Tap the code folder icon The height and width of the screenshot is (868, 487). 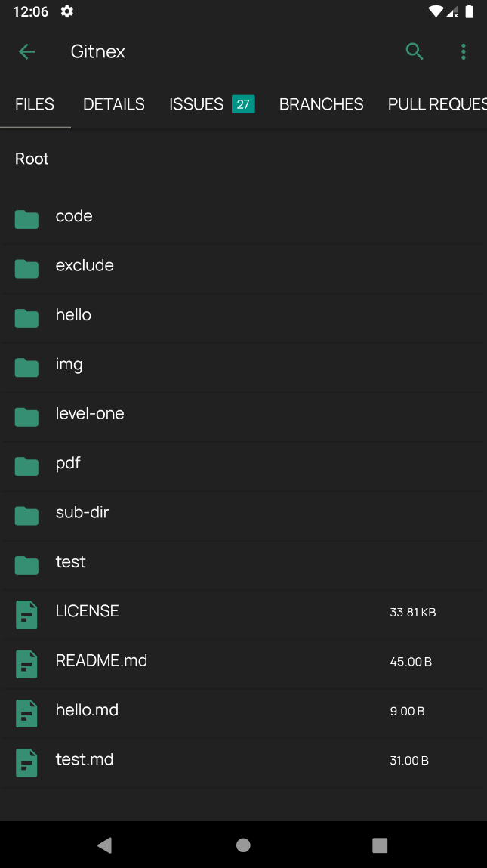coord(26,220)
